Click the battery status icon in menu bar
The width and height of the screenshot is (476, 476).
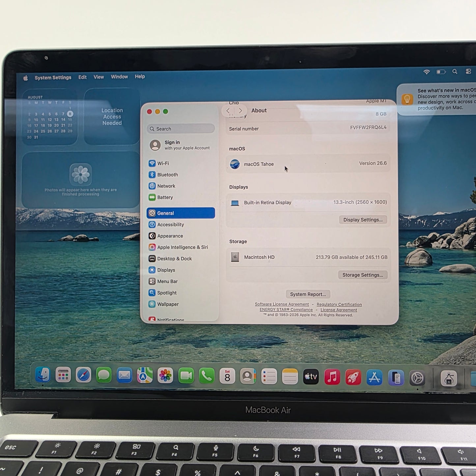[441, 71]
